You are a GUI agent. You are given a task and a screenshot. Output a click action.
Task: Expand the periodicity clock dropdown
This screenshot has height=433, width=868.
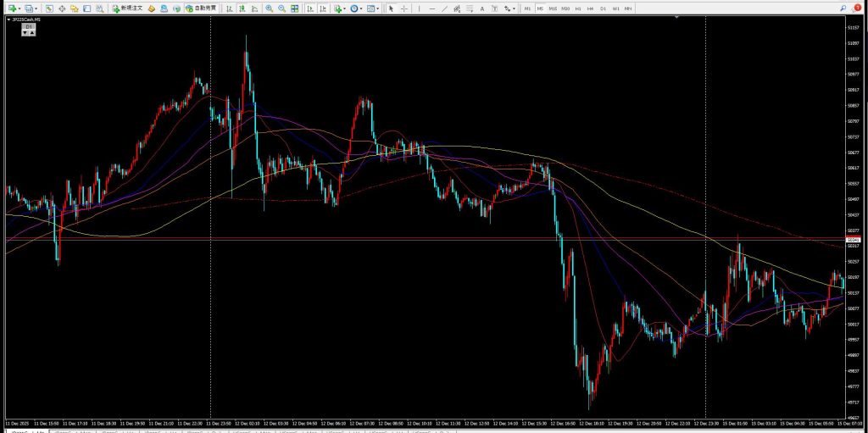[362, 8]
